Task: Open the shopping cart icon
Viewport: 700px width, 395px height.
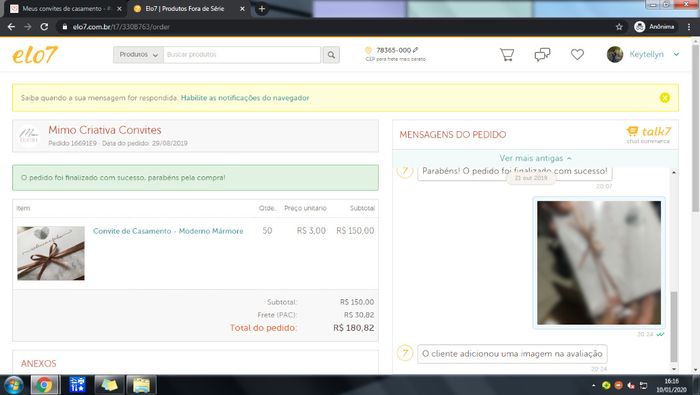Action: coord(507,54)
